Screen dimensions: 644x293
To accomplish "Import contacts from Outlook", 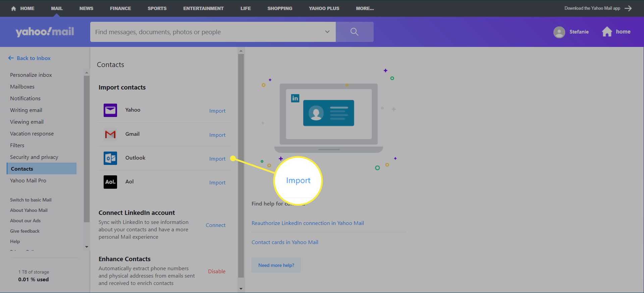I will click(x=217, y=159).
